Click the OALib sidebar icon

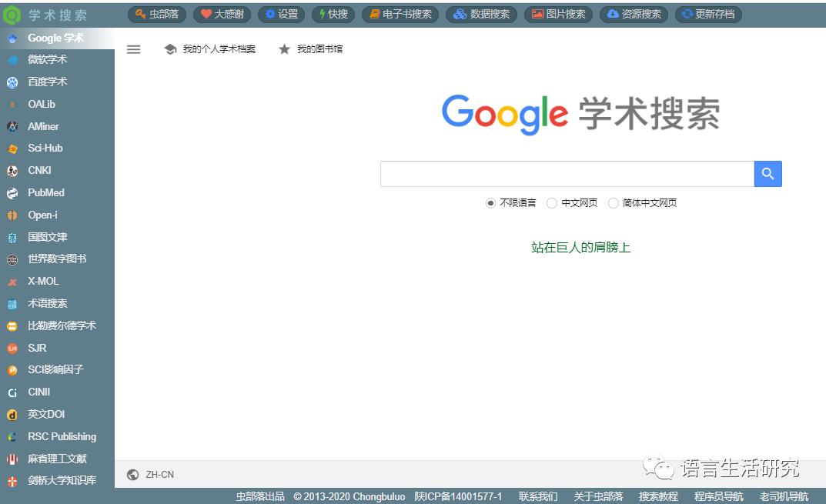(12, 105)
